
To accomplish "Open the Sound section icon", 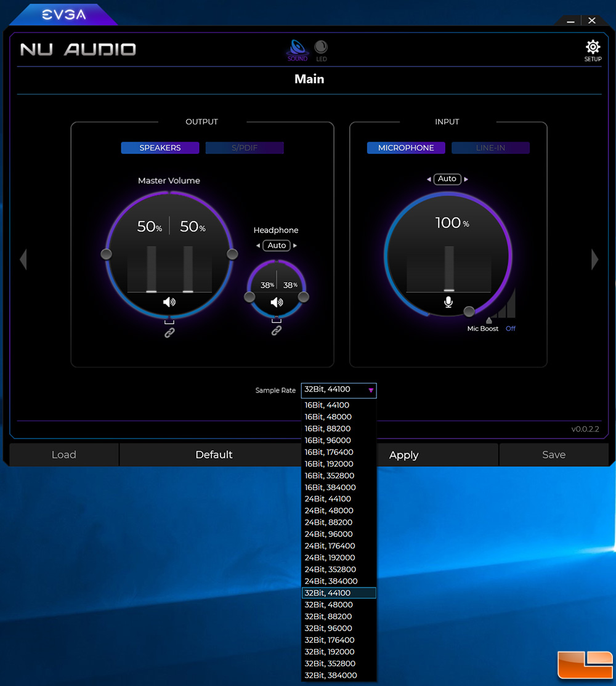I will [x=298, y=50].
